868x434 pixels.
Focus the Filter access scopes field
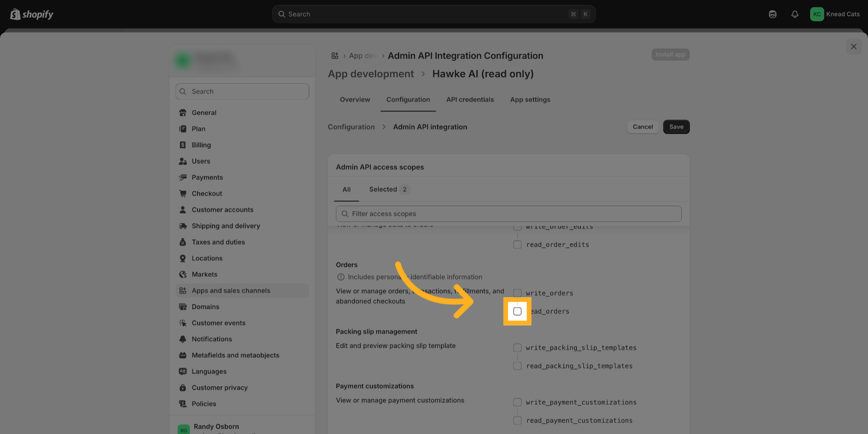(509, 214)
